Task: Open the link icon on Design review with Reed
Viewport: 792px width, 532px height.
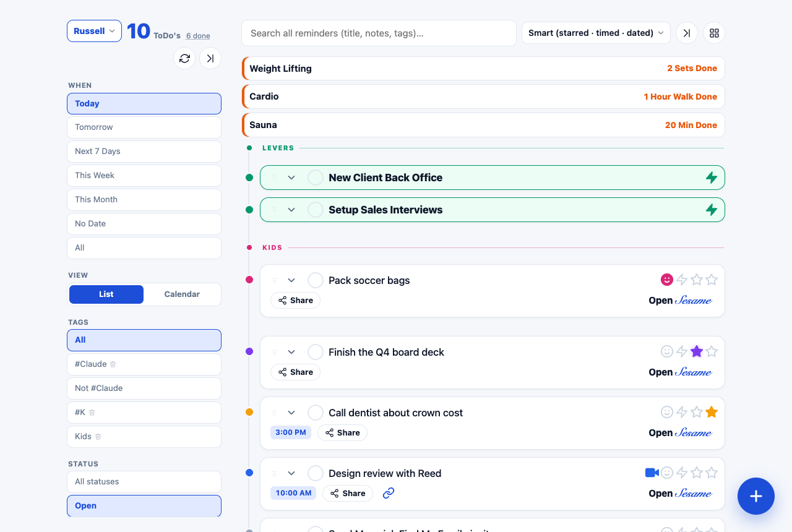Action: click(x=389, y=493)
